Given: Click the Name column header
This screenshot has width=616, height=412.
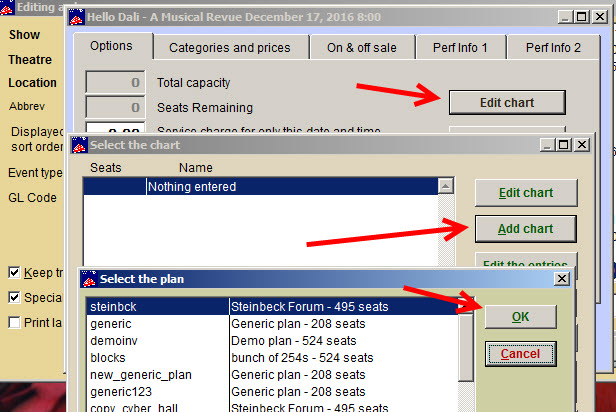Looking at the screenshot, I should tap(196, 168).
